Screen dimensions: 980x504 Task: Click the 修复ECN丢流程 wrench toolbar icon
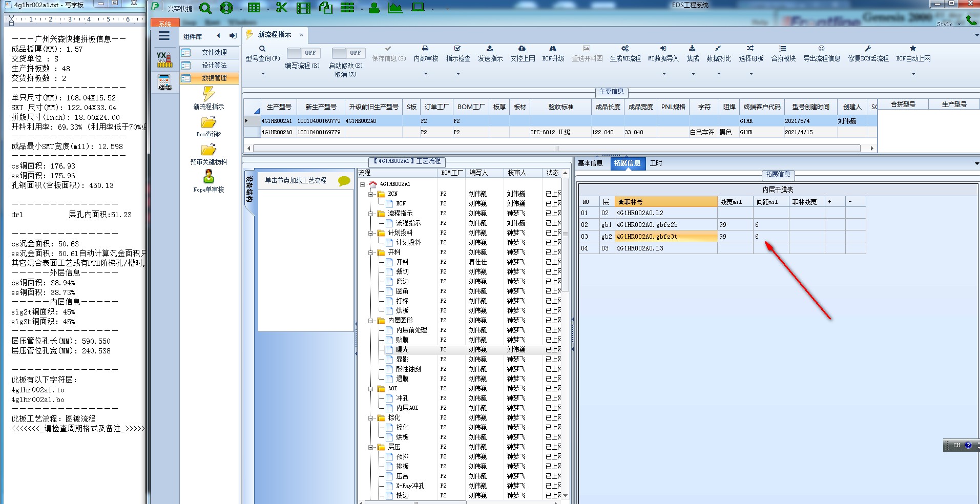(x=868, y=49)
